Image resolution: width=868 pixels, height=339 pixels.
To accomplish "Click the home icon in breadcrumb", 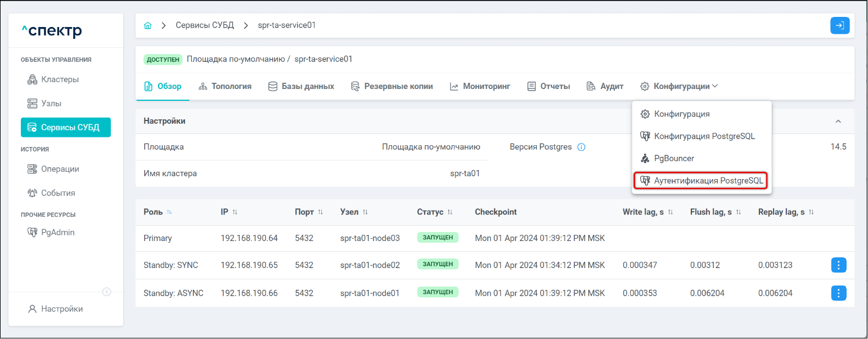I will tap(148, 26).
